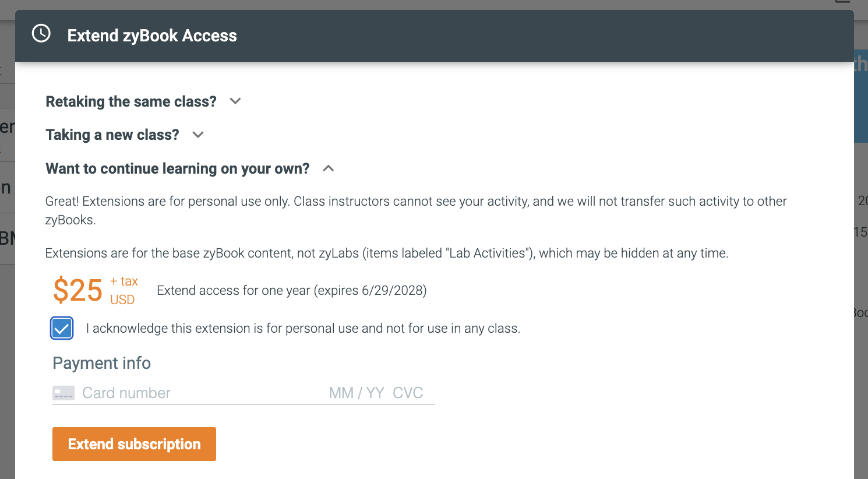Click the MM / YY expiration field
Screen dimensions: 868x479
click(x=357, y=393)
